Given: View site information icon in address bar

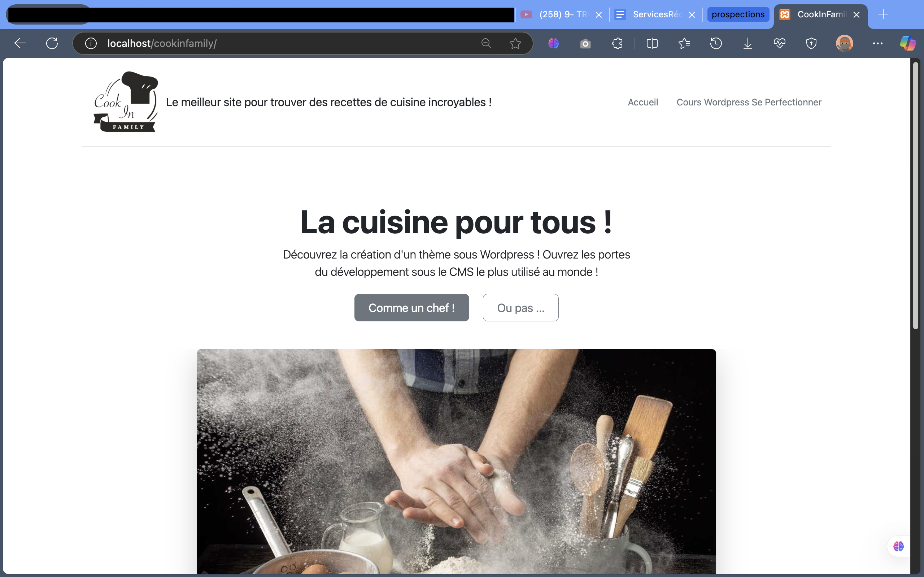Looking at the screenshot, I should 91,43.
